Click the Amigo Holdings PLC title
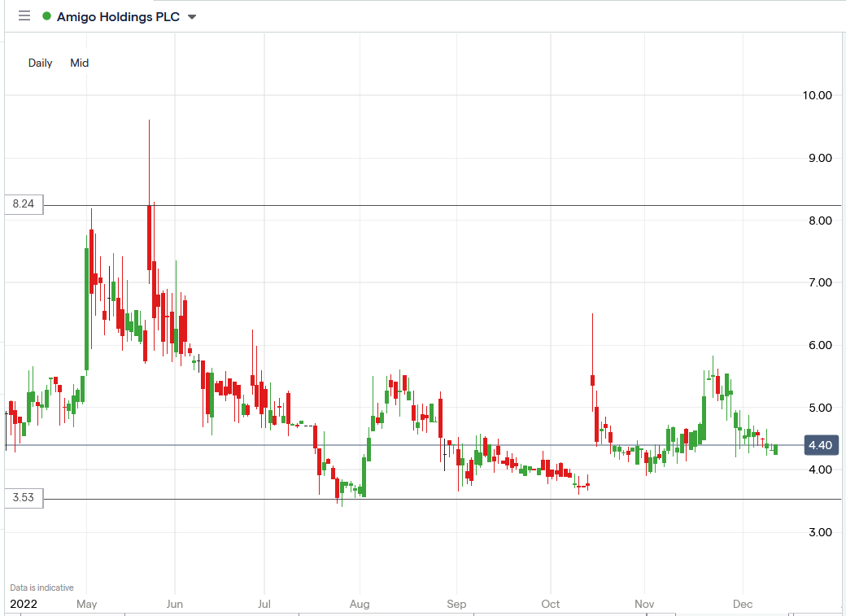Viewport: 846px width, 616px height. pos(118,17)
